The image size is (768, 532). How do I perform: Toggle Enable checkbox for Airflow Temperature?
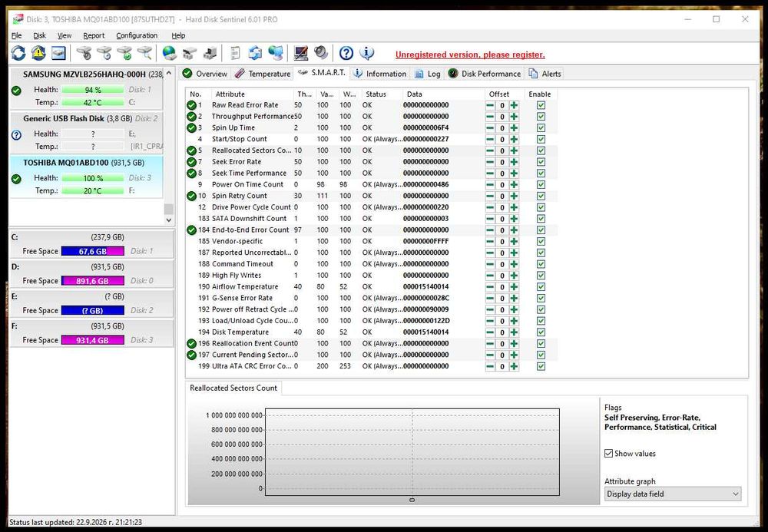541,287
